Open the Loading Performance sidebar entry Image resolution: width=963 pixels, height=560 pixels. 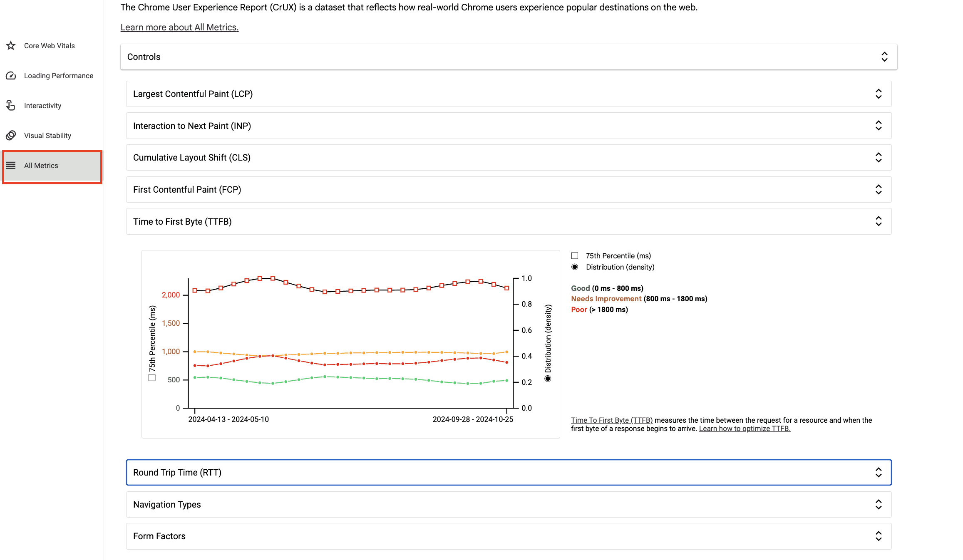58,76
